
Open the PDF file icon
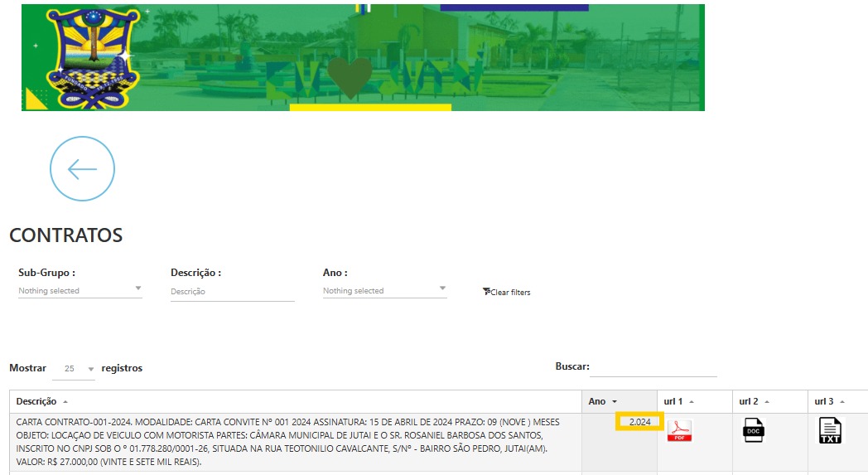679,430
